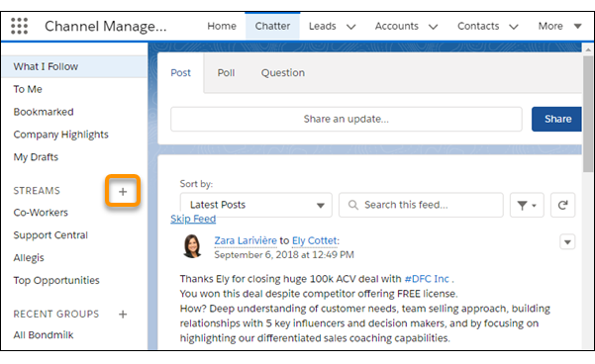Select the Chatter tab
This screenshot has height=364, width=595.
[x=272, y=26]
